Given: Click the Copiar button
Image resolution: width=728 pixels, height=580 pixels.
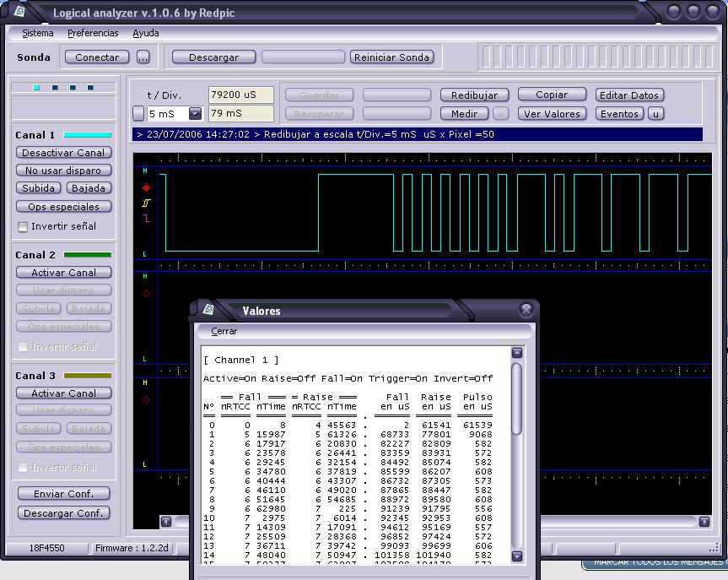Looking at the screenshot, I should 552,95.
